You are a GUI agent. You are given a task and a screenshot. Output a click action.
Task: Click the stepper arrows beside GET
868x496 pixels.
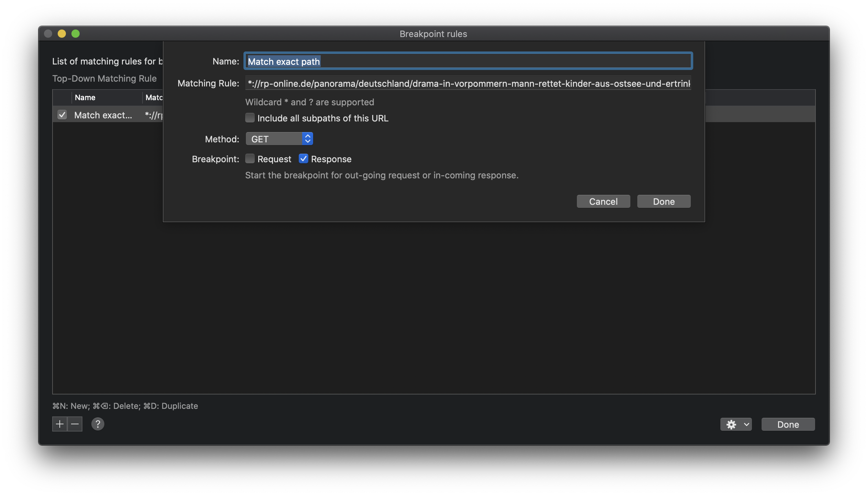pyautogui.click(x=307, y=139)
